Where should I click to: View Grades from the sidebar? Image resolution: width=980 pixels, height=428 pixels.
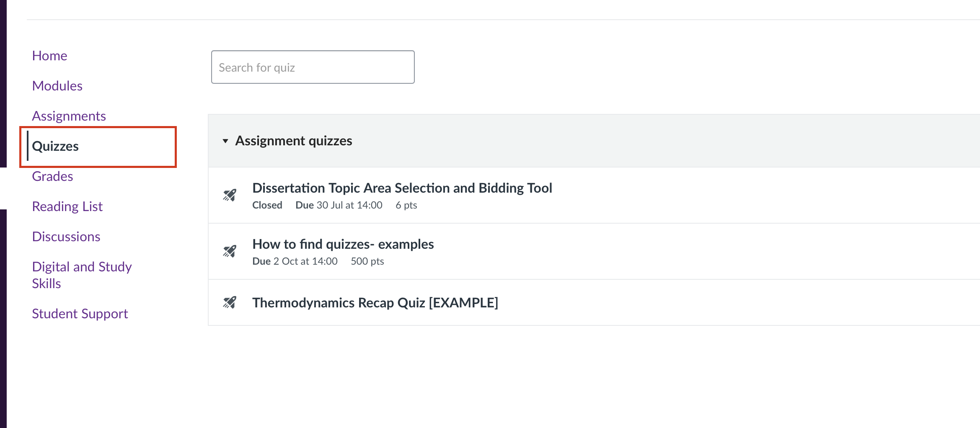[x=53, y=176]
